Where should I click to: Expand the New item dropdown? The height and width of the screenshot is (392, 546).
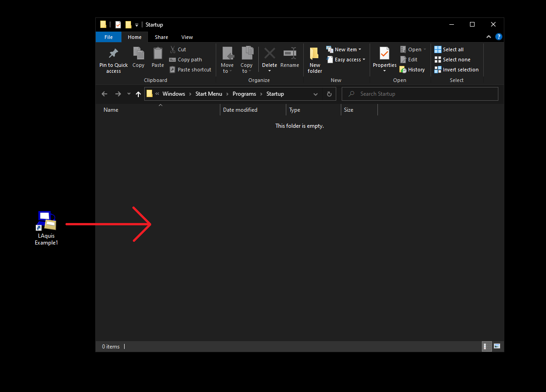click(x=344, y=49)
